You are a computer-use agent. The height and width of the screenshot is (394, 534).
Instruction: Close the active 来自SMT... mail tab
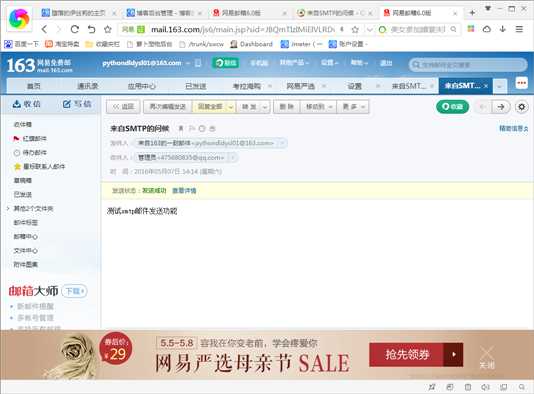click(x=486, y=86)
